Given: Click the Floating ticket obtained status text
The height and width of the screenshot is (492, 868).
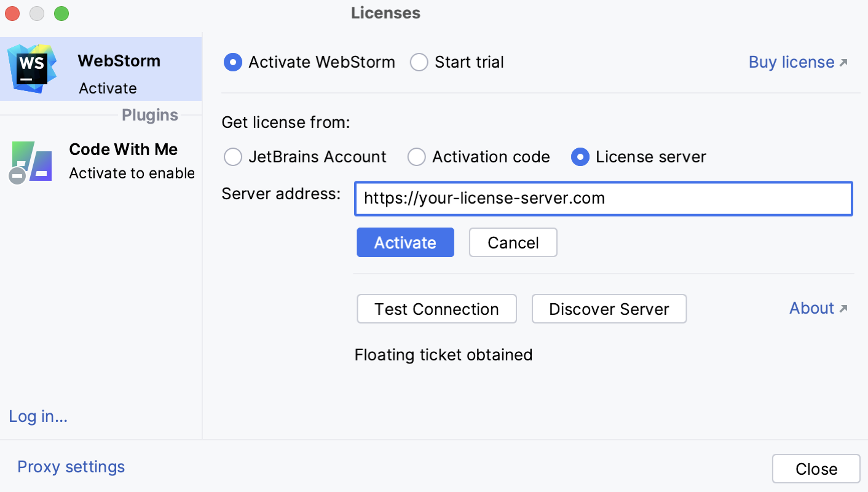Looking at the screenshot, I should (x=443, y=355).
